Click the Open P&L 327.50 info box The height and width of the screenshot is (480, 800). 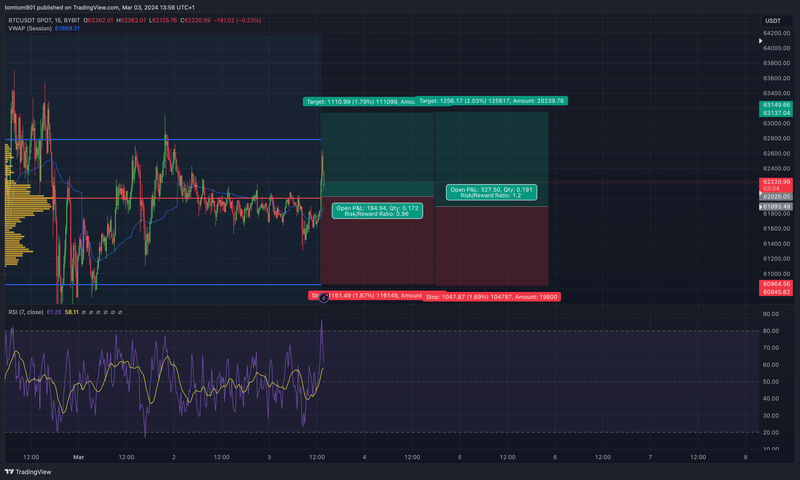click(x=491, y=192)
